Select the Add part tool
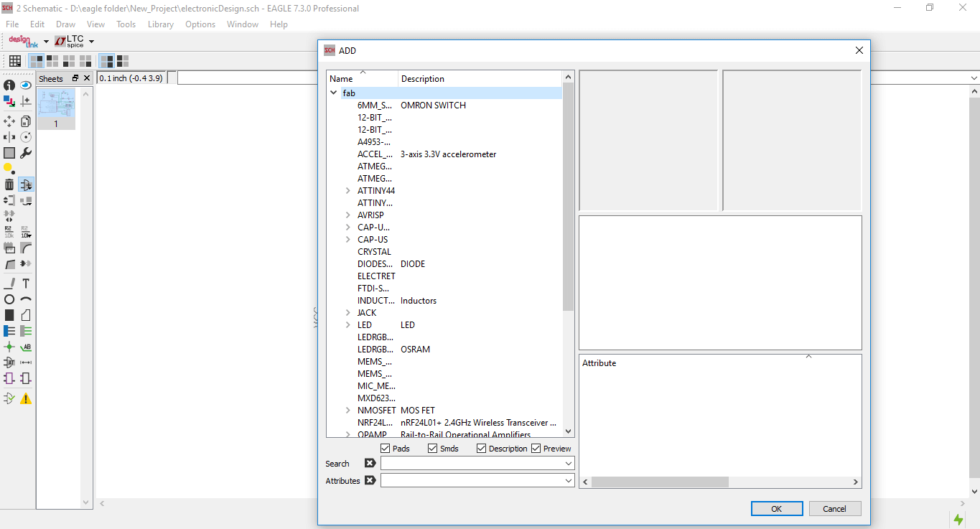The width and height of the screenshot is (980, 529). [x=26, y=184]
